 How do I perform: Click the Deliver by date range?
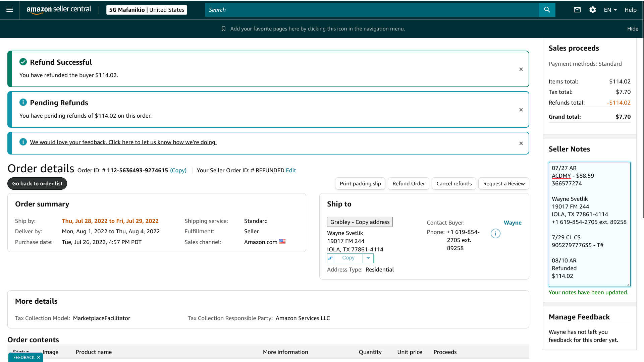(111, 231)
